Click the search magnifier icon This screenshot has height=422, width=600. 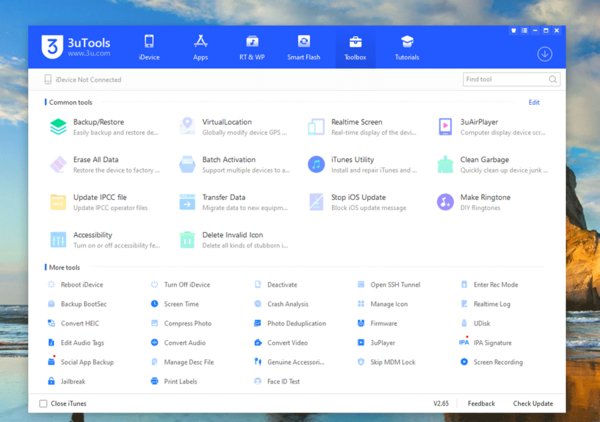[x=553, y=79]
